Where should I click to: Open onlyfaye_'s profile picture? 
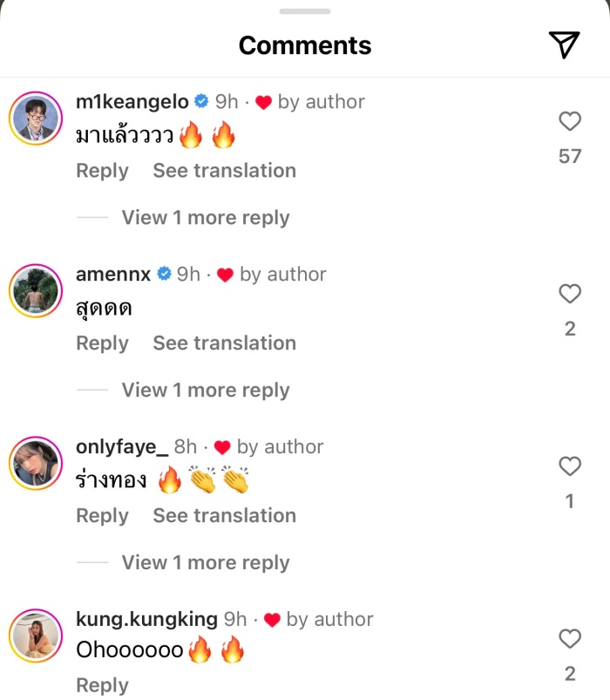[x=36, y=463]
